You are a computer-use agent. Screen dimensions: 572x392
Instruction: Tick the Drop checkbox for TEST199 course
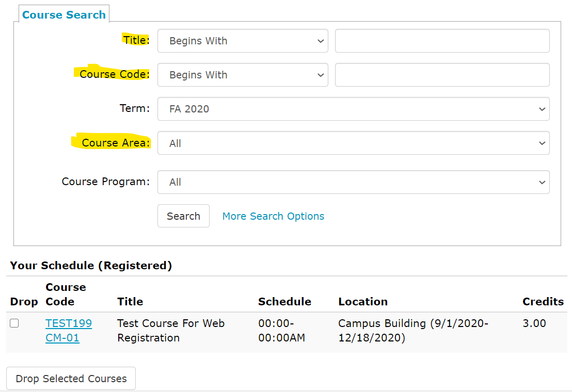14,323
